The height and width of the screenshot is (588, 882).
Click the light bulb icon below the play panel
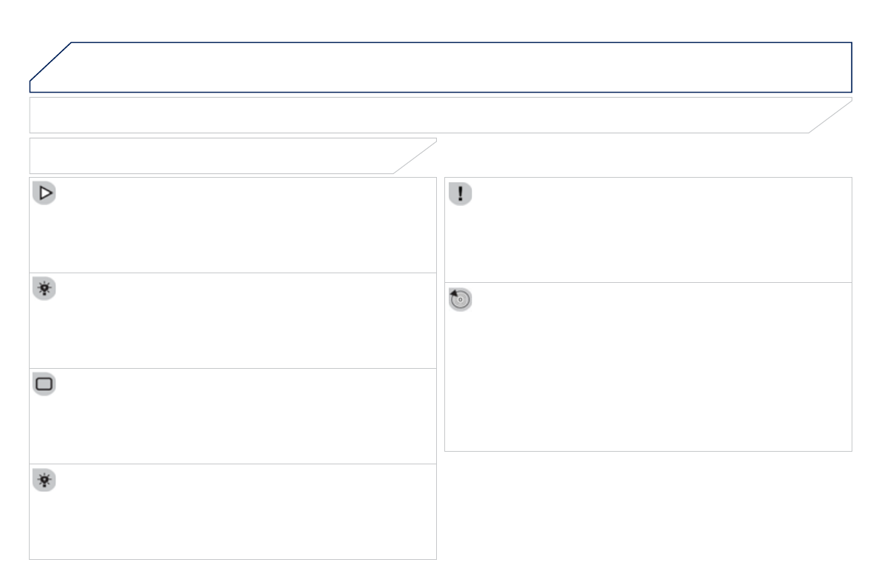point(44,290)
